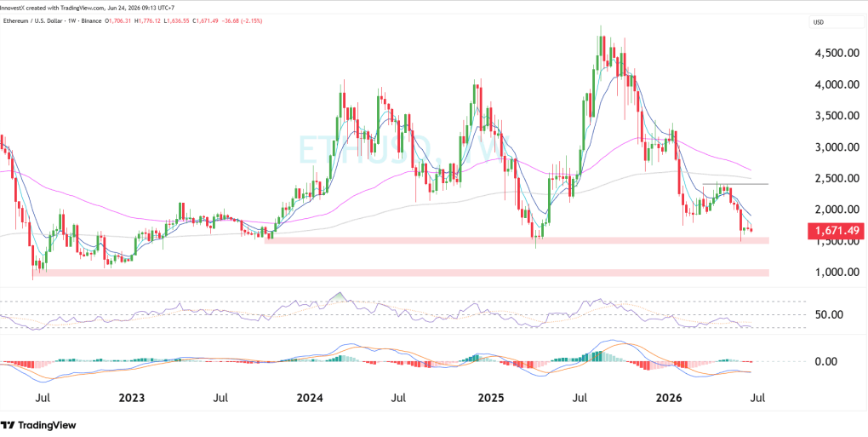Viewport: 868px width, 437px height.
Task: Click the 1,000.00 price axis label
Action: [x=836, y=272]
